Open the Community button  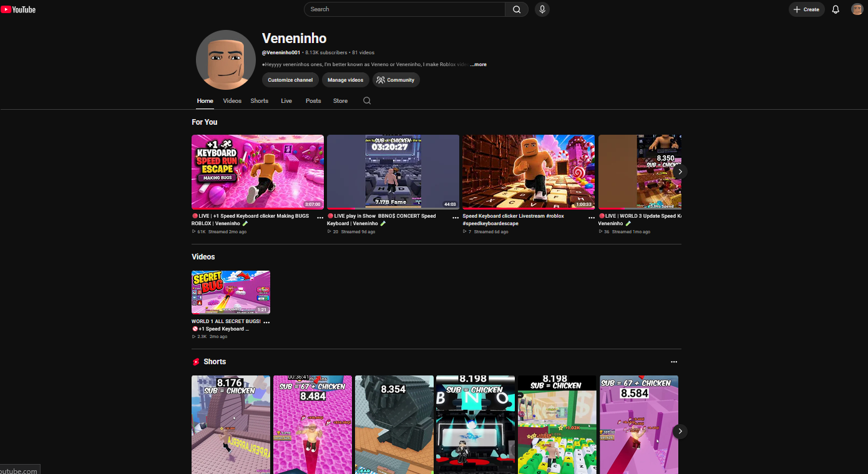pos(396,80)
